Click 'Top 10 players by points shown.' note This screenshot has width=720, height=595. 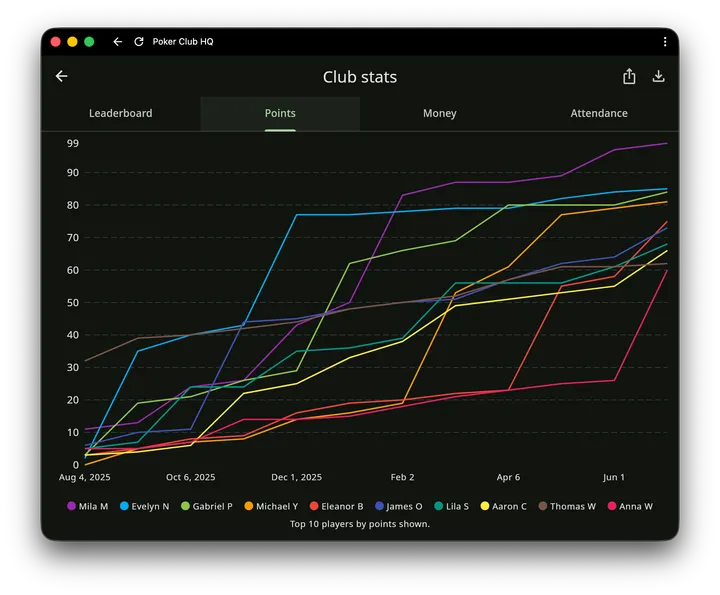360,524
